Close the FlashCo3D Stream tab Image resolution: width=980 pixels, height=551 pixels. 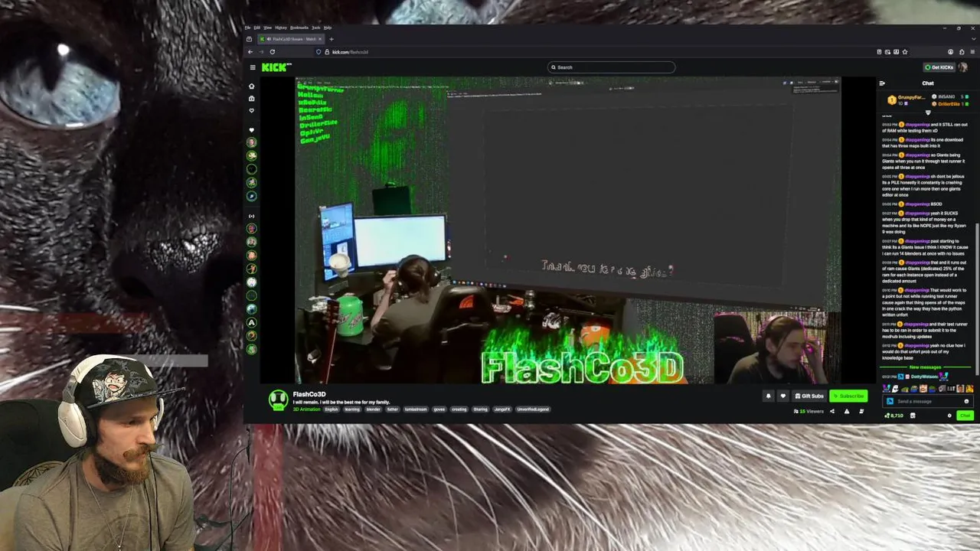pos(321,39)
